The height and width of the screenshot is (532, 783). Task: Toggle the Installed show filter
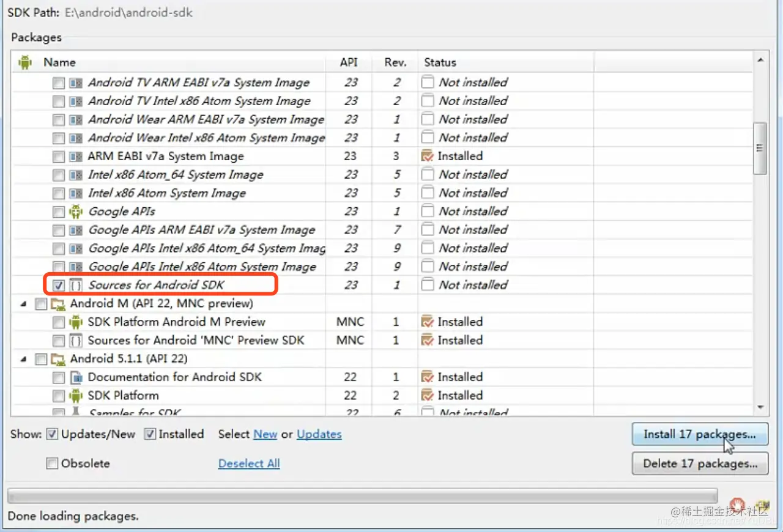tap(150, 434)
